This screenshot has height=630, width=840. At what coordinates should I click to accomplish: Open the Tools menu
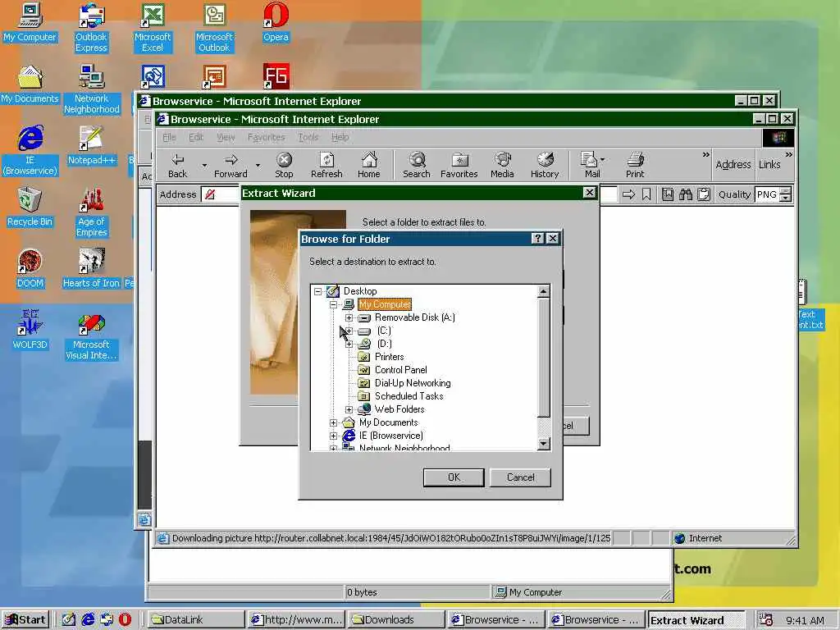(x=308, y=138)
